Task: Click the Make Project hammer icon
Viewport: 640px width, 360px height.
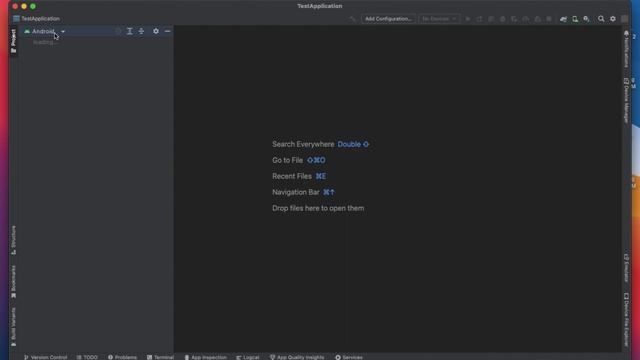Action: click(x=353, y=19)
